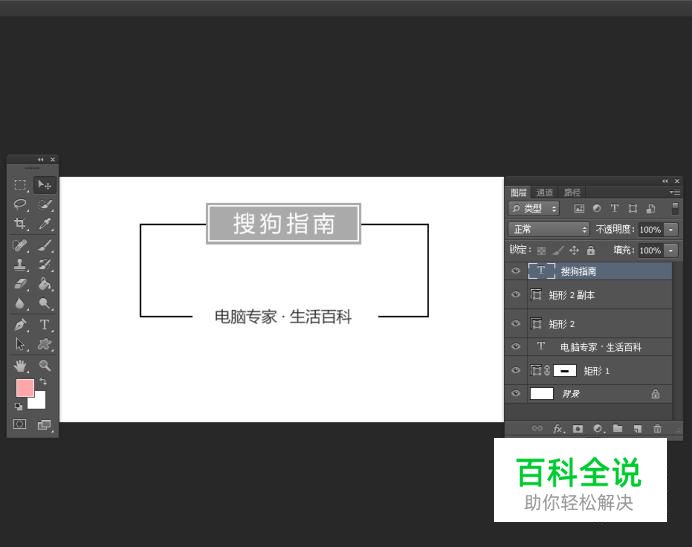Image resolution: width=692 pixels, height=547 pixels.
Task: Hide the 矩形 1 layer
Action: tap(515, 370)
